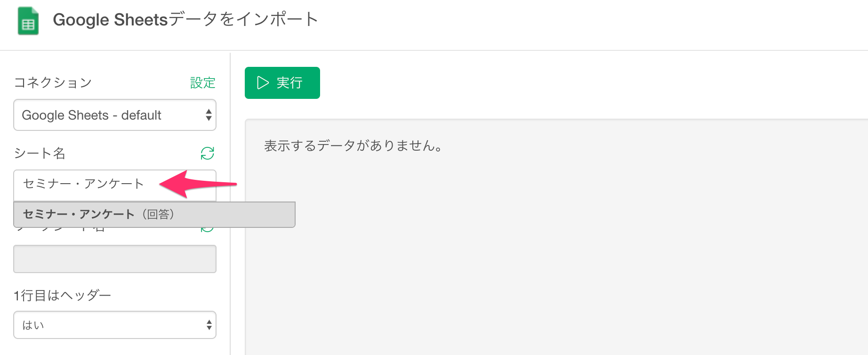Click the green Google Sheets logo icon

28,21
